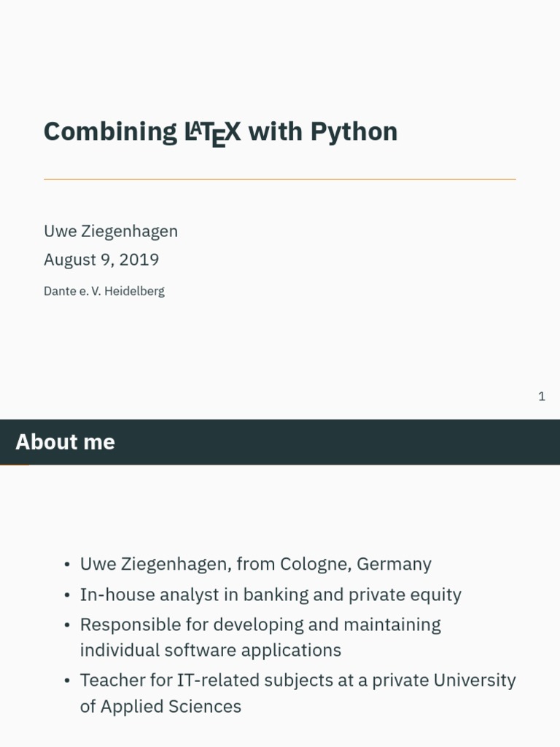560x747 pixels.
Task: Select the author name line 'Uwe Ziegenhagen'
Action: click(111, 231)
